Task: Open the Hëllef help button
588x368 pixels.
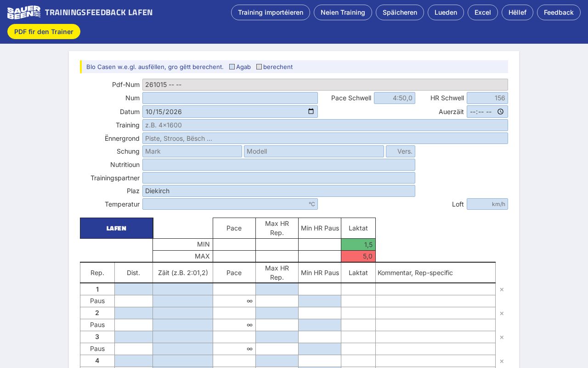Action: [x=517, y=12]
